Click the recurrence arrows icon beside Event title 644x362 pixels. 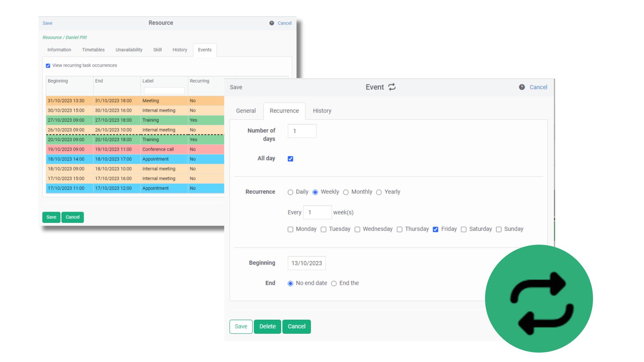coord(392,87)
